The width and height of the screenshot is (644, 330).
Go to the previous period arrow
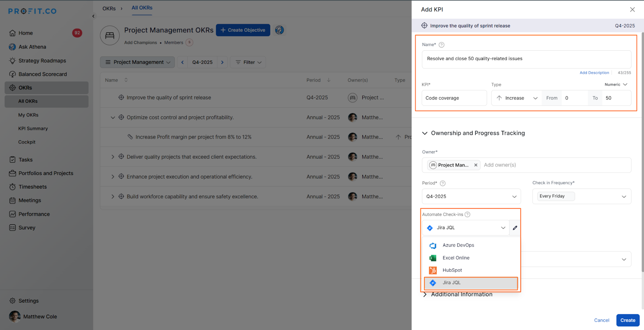click(182, 62)
